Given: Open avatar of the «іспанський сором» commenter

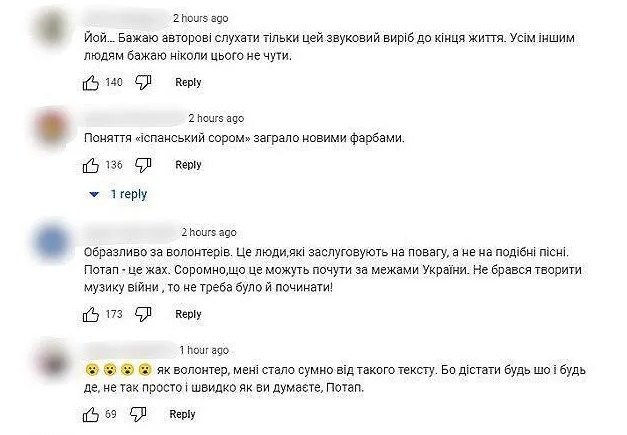Looking at the screenshot, I should click(x=51, y=130).
